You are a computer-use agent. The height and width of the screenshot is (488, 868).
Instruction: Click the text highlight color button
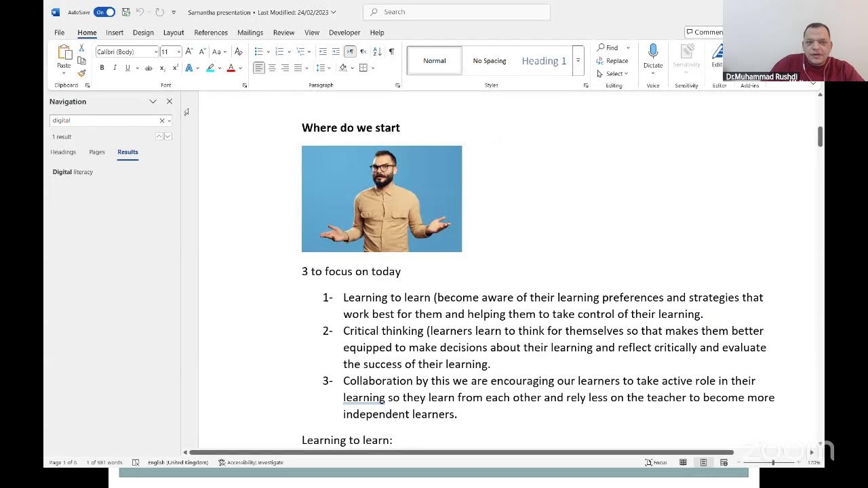point(210,68)
